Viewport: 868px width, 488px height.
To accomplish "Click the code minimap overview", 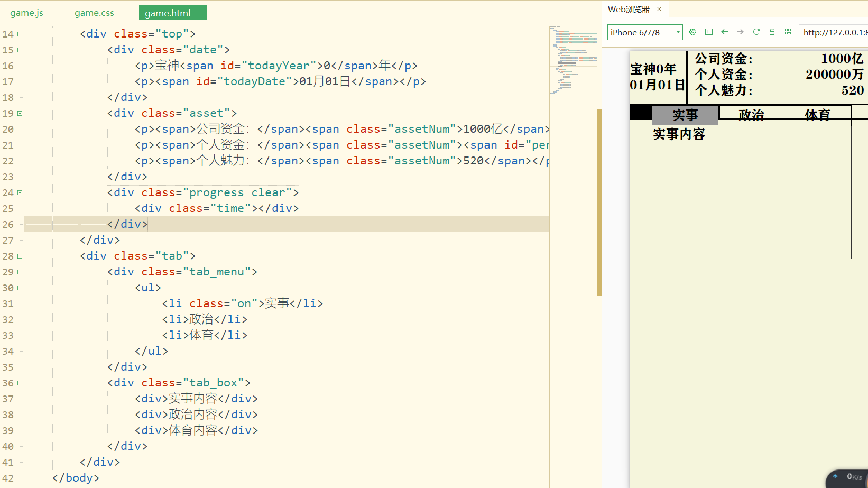I will click(x=574, y=60).
